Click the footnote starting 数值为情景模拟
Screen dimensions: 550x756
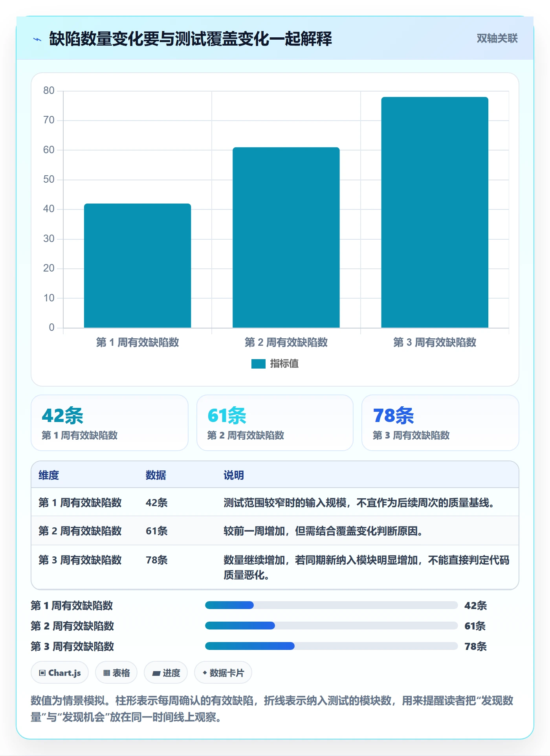(272, 709)
